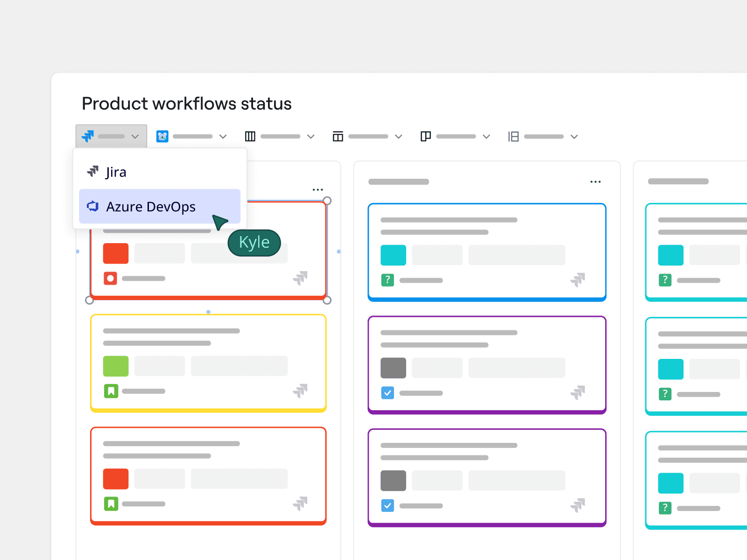Click the blue bear app icon in toolbar
The height and width of the screenshot is (560, 747).
point(162,136)
